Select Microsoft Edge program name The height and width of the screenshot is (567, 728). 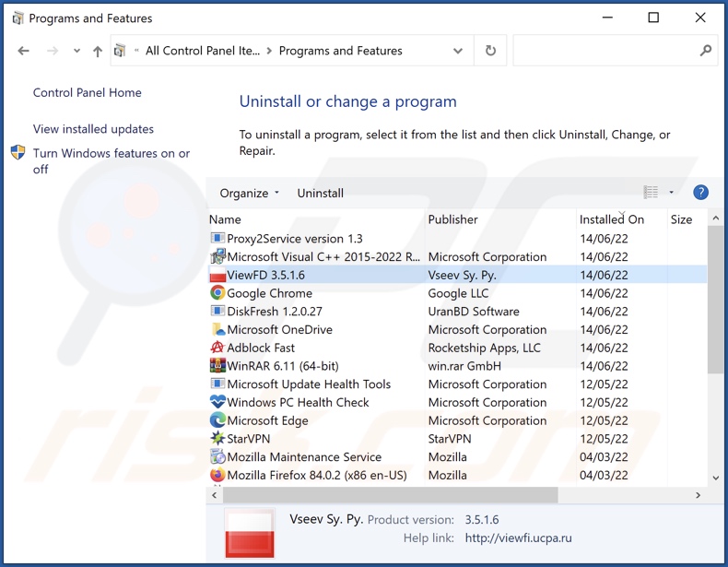tap(267, 420)
